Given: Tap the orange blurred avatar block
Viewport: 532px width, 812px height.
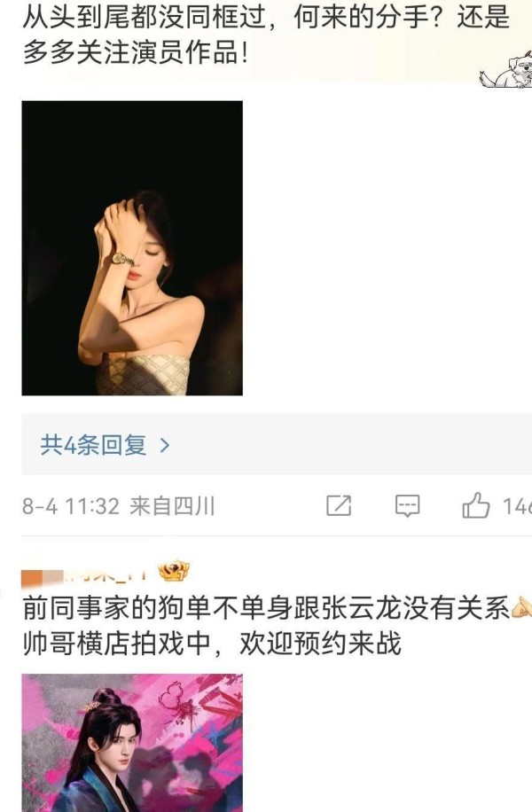Looking at the screenshot, I should click(x=42, y=577).
